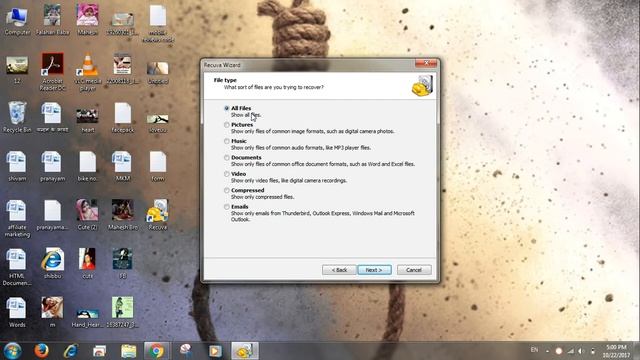Select the cute image thumbnail
The height and width of the screenshot is (360, 640).
click(87, 263)
